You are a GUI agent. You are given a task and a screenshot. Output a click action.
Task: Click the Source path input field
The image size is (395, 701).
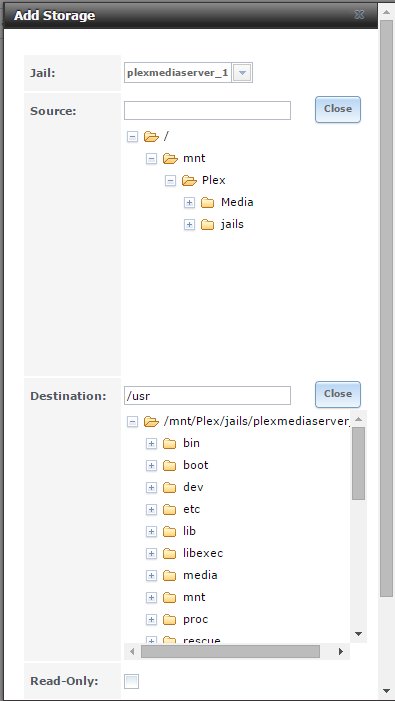coord(207,110)
